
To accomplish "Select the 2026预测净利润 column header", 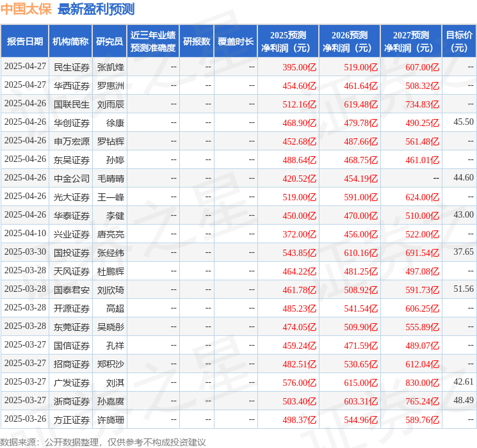I will point(350,42).
